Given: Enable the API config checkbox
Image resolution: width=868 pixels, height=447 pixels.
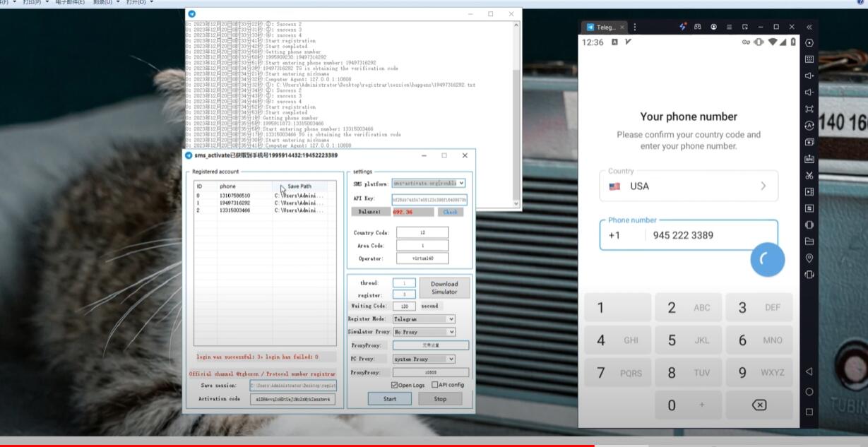Looking at the screenshot, I should pyautogui.click(x=435, y=385).
